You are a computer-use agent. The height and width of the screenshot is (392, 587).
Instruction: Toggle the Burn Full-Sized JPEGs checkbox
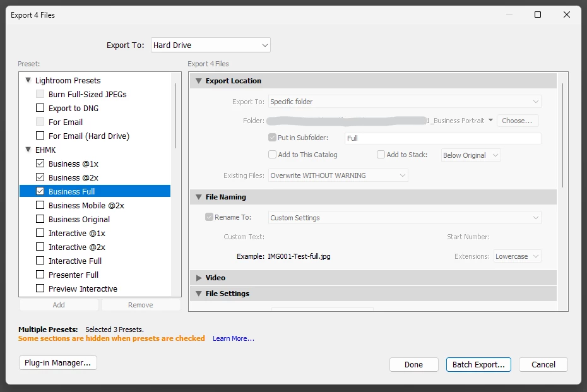coord(40,94)
